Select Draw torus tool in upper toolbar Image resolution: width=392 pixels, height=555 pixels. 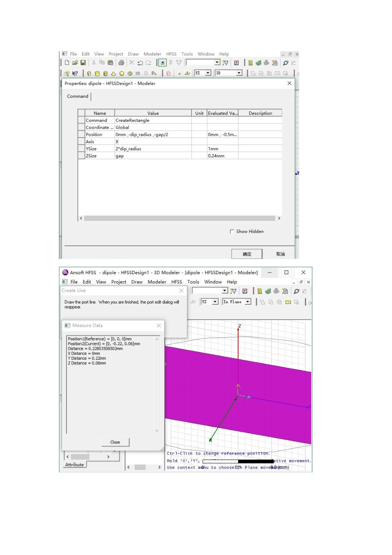[130, 74]
